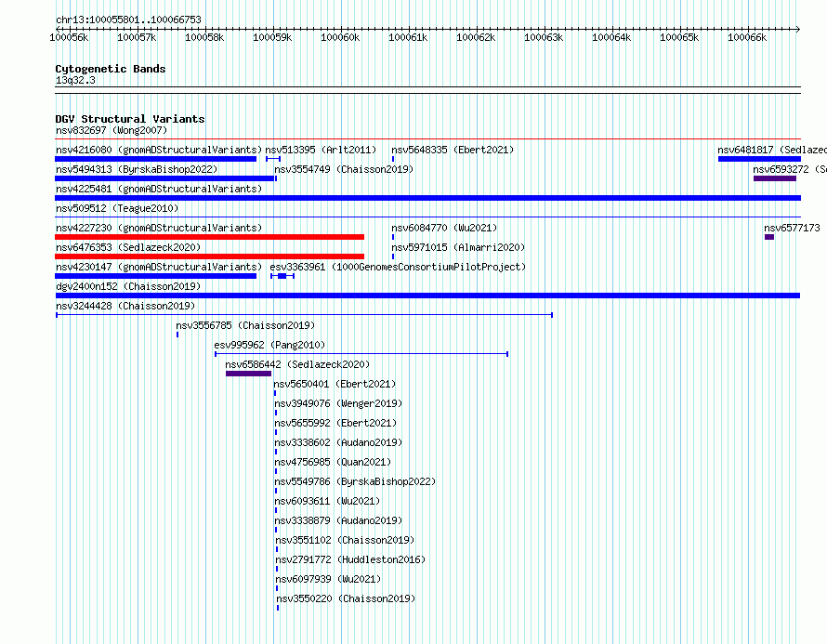Click nsv3551102 (Chaisson2019) label

tap(345, 540)
